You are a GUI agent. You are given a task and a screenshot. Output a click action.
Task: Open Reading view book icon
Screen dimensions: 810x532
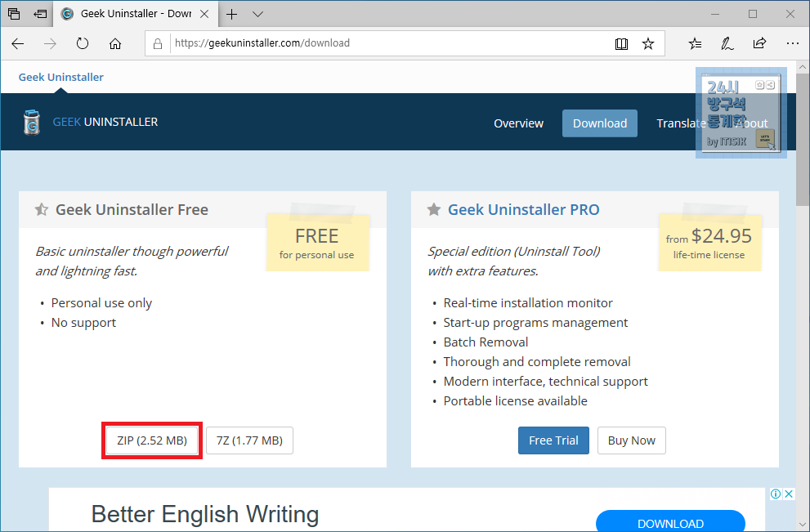(x=621, y=43)
